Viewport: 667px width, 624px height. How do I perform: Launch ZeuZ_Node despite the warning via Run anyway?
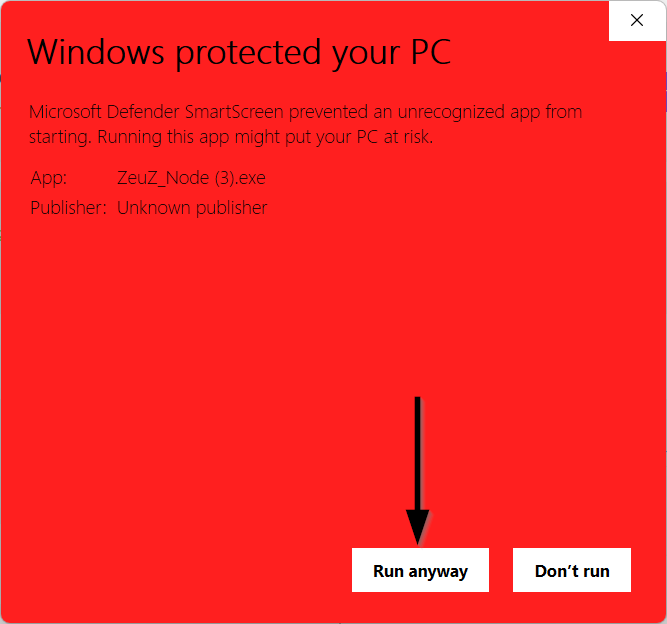420,570
